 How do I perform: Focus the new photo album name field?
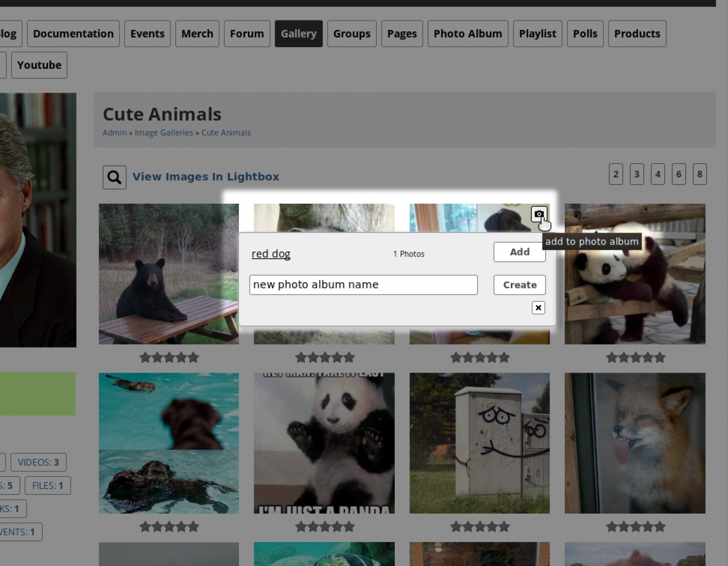[363, 285]
